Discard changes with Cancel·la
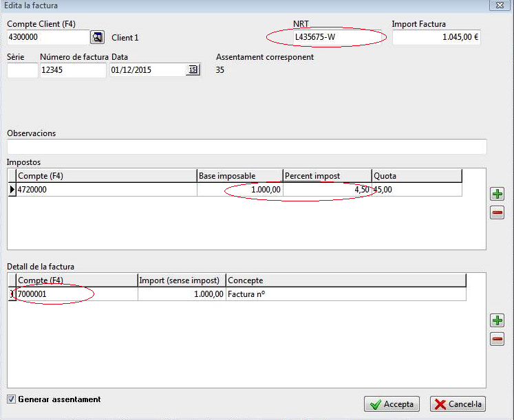The width and height of the screenshot is (514, 420). [x=458, y=404]
